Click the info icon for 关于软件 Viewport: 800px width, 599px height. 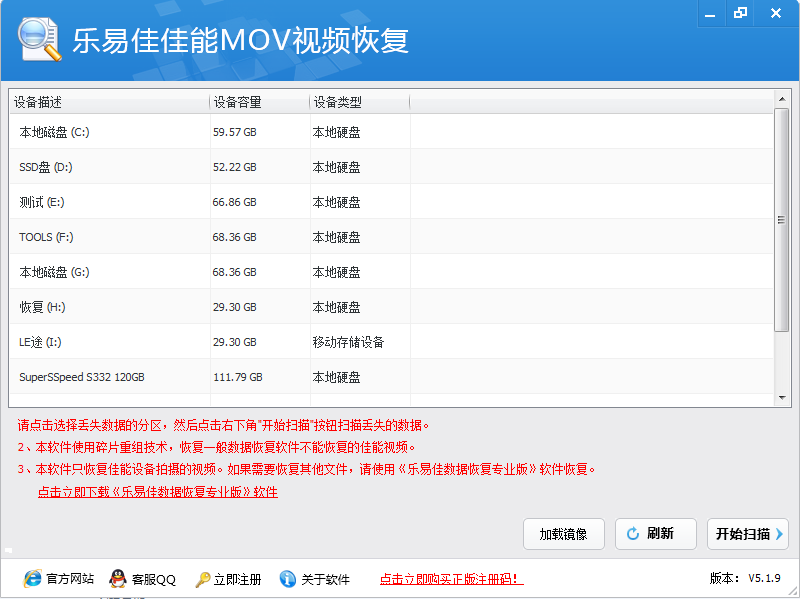(x=288, y=579)
